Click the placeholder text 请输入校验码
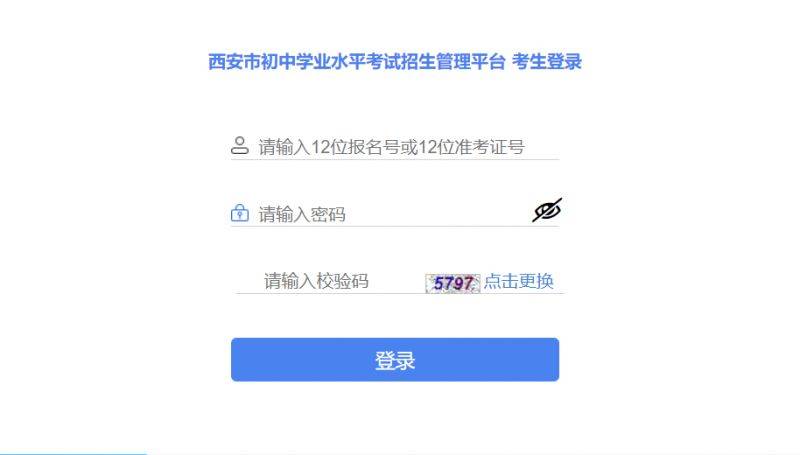This screenshot has width=800, height=455. [x=316, y=281]
